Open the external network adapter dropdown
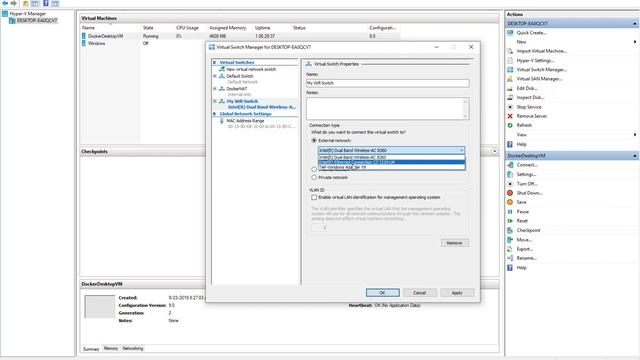 point(461,150)
